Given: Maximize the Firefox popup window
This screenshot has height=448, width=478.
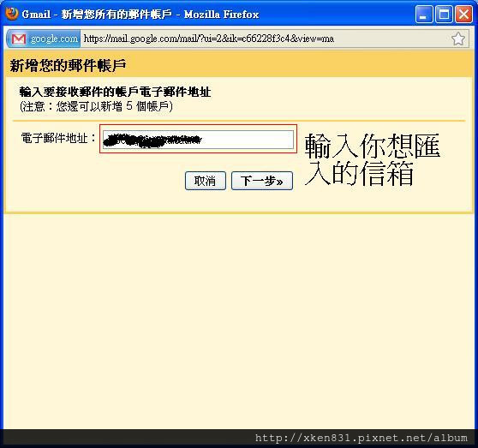Looking at the screenshot, I should pos(444,15).
